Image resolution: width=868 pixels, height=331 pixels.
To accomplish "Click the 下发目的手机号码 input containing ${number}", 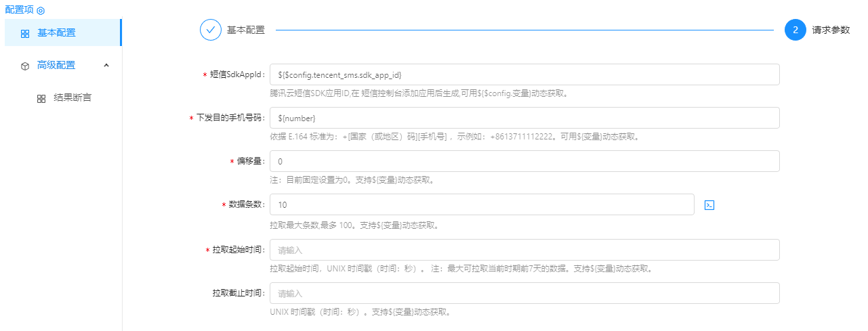I will point(524,118).
